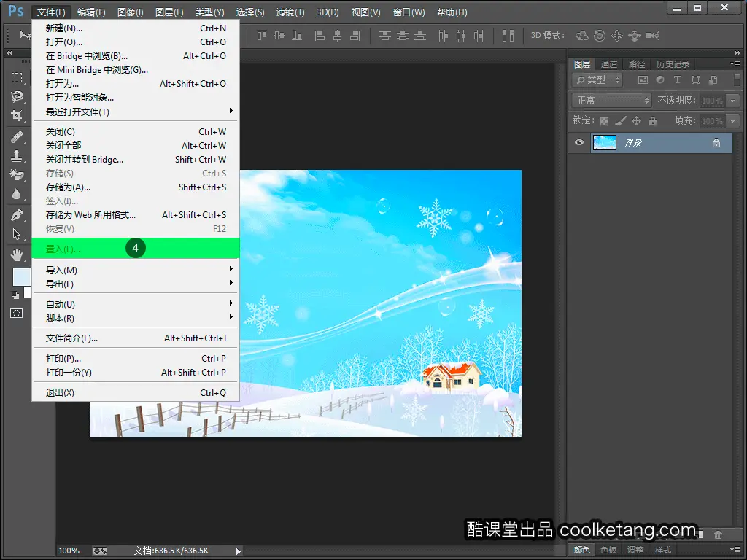Open the 填充 fill slider arrow
This screenshot has width=747, height=560.
(732, 121)
